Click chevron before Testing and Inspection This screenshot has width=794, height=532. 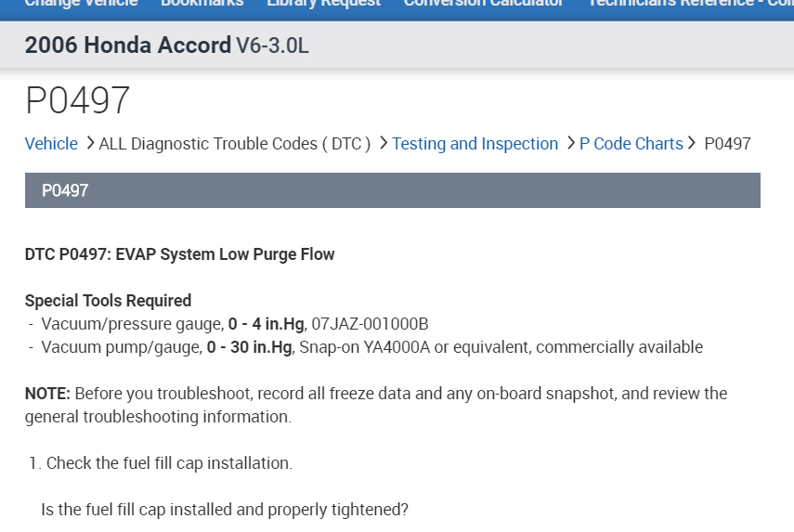tap(383, 143)
